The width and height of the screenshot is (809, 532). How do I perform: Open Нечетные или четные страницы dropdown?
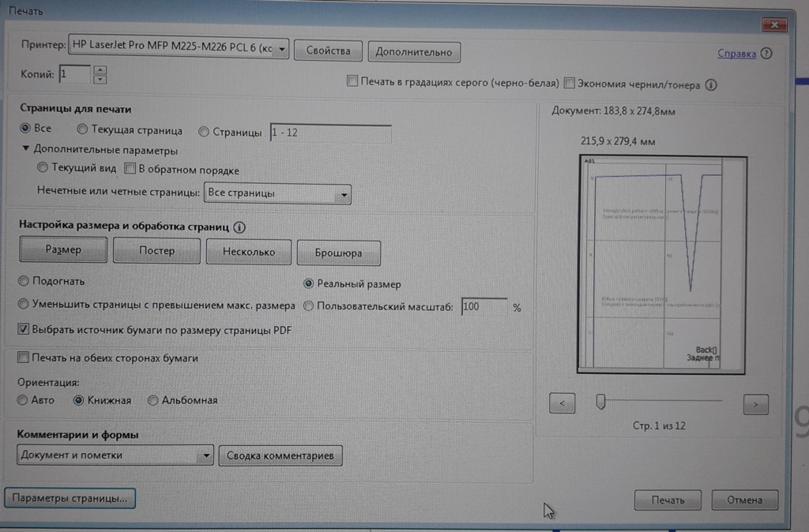[342, 193]
